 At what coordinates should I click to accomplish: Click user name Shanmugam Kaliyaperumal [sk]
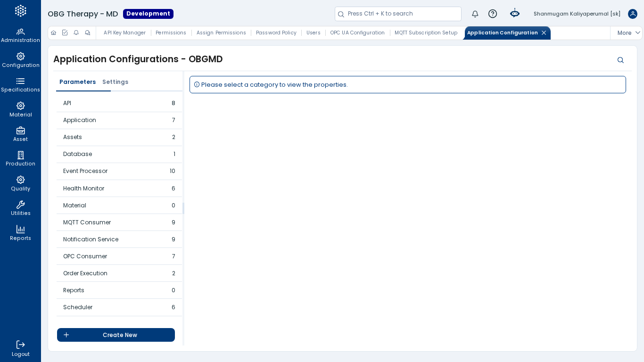[x=577, y=14]
